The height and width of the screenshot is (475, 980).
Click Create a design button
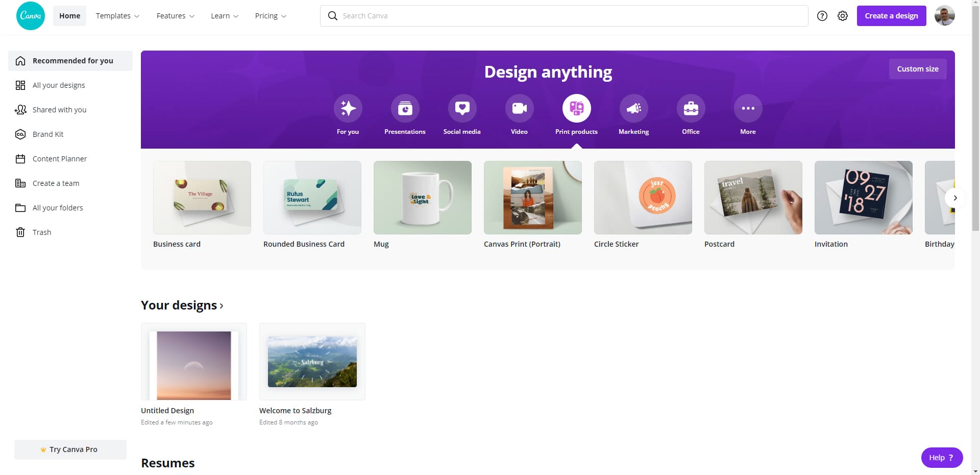(891, 16)
